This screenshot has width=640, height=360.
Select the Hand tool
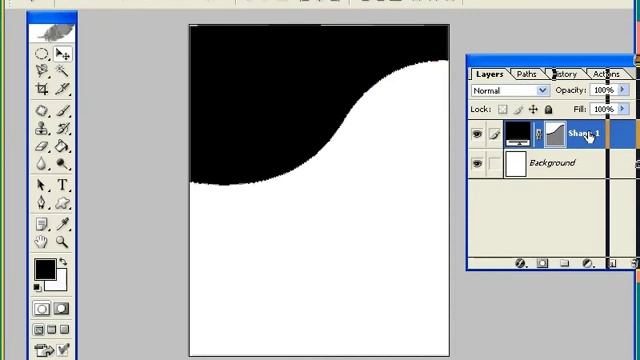tap(41, 242)
